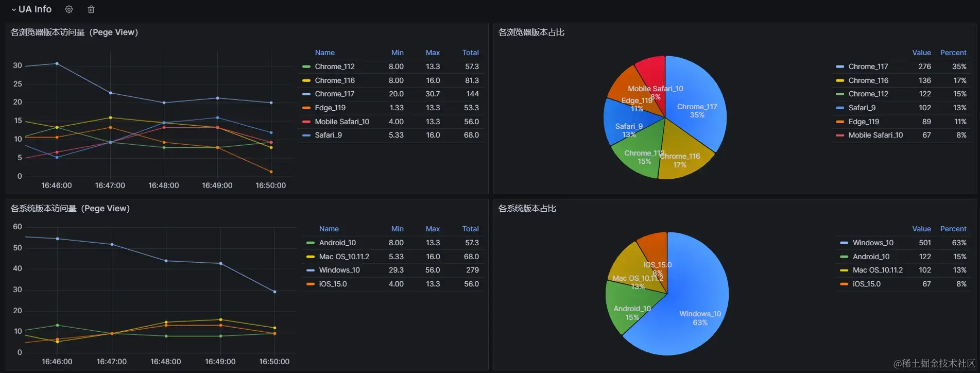This screenshot has width=980, height=373.
Task: Click the Chrome_117 blue swatch in pie legend
Action: [839, 66]
